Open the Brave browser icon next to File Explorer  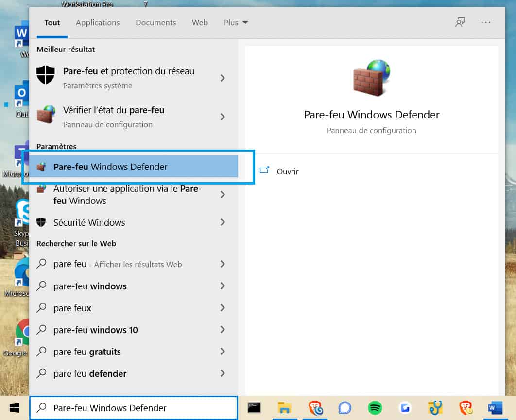[x=315, y=408]
